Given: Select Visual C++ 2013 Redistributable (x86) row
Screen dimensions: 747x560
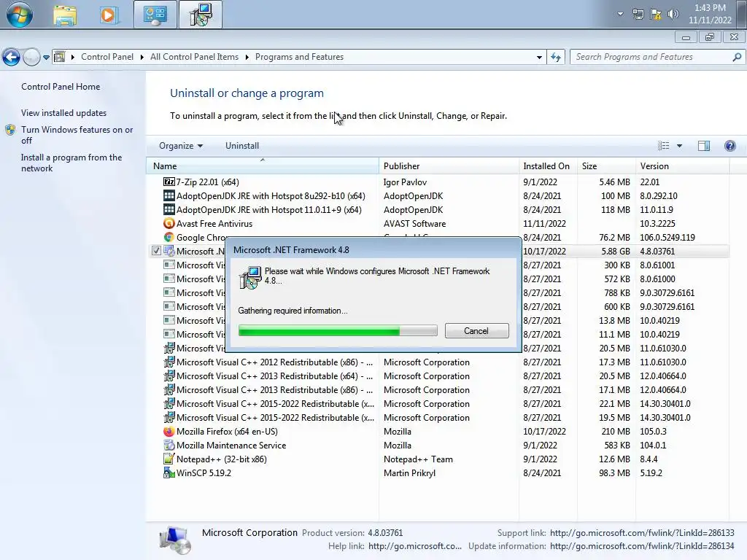Looking at the screenshot, I should (438, 389).
